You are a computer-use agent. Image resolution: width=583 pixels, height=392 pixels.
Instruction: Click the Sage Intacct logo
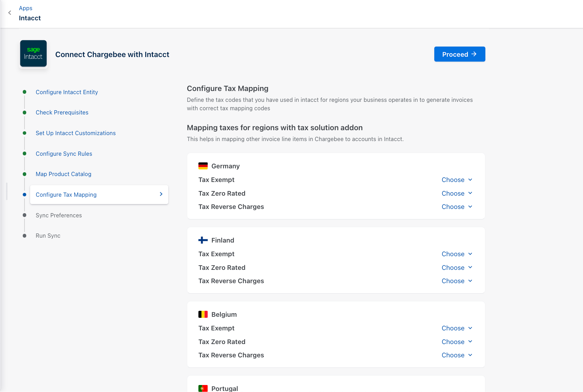[33, 54]
